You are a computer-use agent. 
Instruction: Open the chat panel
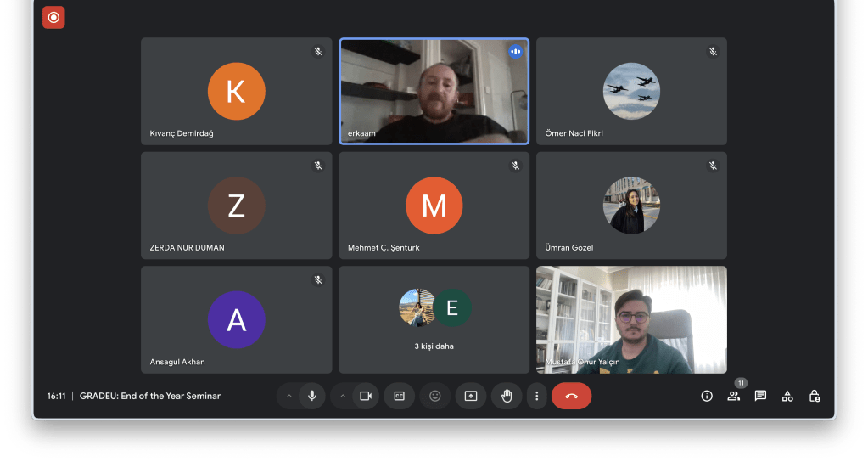[760, 396]
